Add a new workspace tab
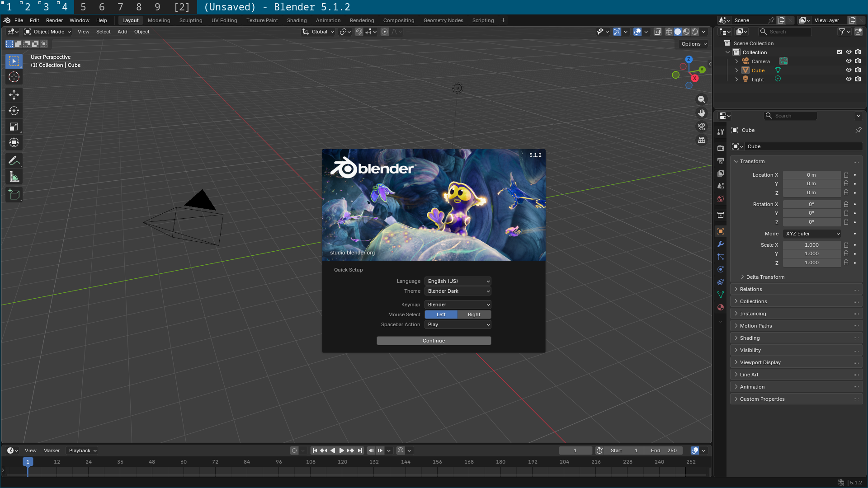The width and height of the screenshot is (868, 488). tap(503, 20)
